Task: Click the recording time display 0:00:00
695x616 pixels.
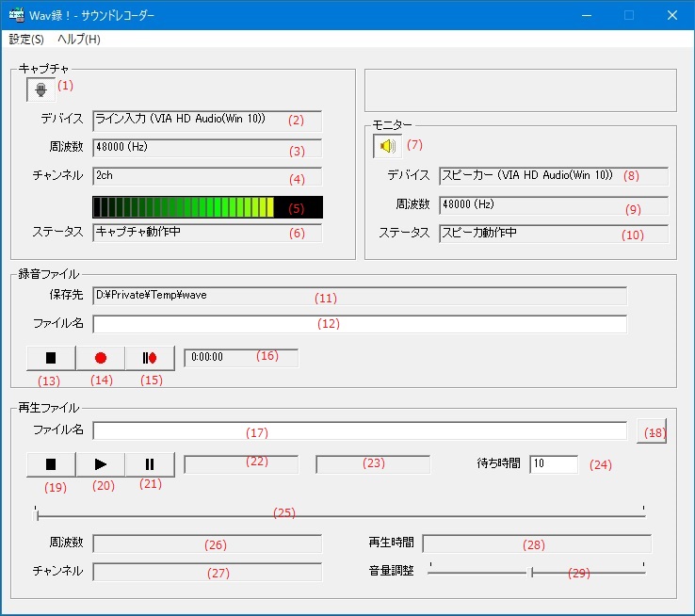Action: tap(241, 358)
